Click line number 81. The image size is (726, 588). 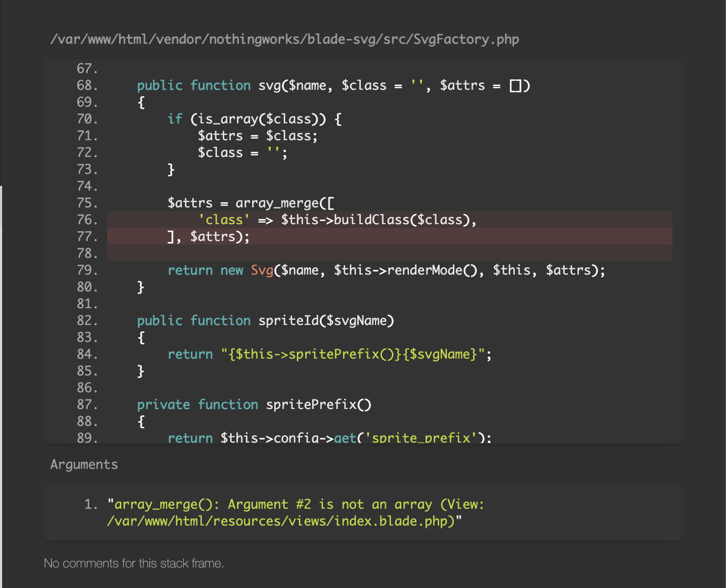pos(87,304)
